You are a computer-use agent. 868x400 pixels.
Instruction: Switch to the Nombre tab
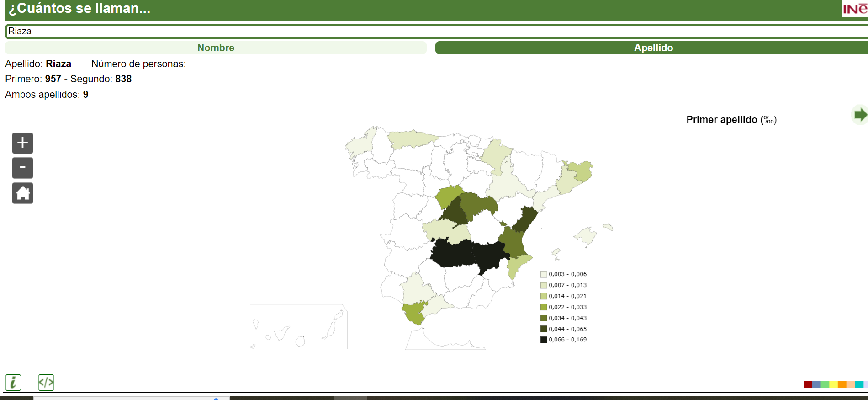216,48
